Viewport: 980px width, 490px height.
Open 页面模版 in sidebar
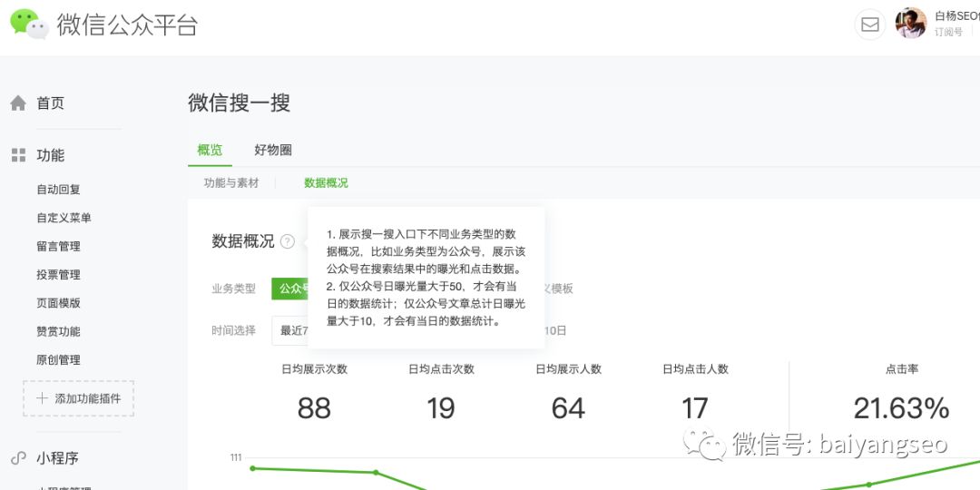click(58, 303)
